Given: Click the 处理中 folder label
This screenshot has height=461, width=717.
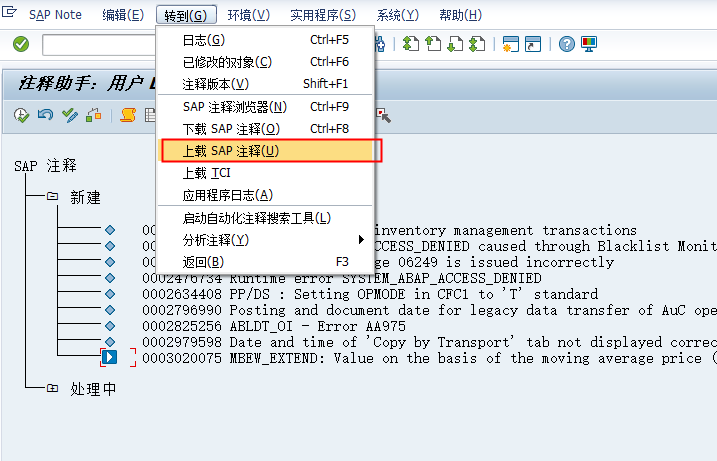Looking at the screenshot, I should point(93,389).
